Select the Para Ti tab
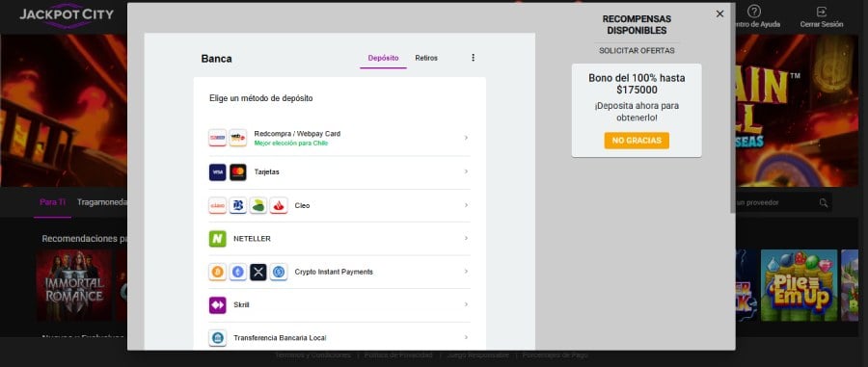 (x=53, y=202)
